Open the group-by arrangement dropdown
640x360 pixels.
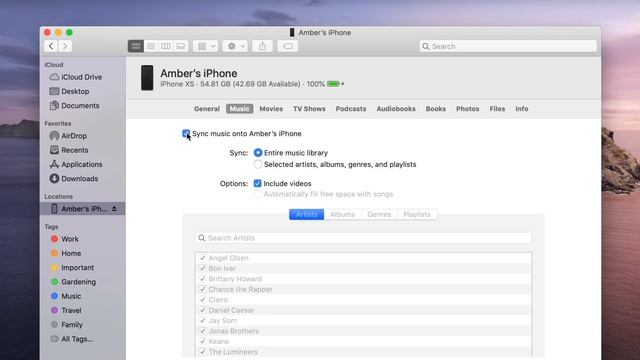pyautogui.click(x=206, y=46)
